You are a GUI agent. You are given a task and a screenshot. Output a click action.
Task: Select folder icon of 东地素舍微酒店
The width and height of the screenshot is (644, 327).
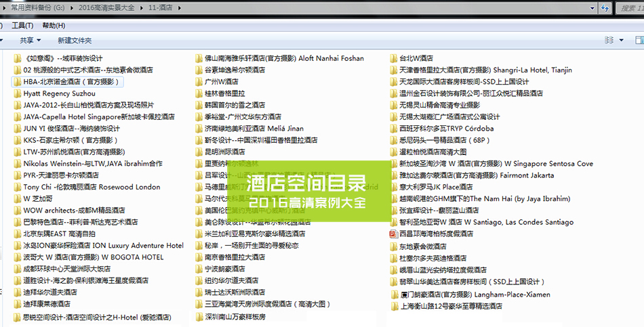point(393,246)
